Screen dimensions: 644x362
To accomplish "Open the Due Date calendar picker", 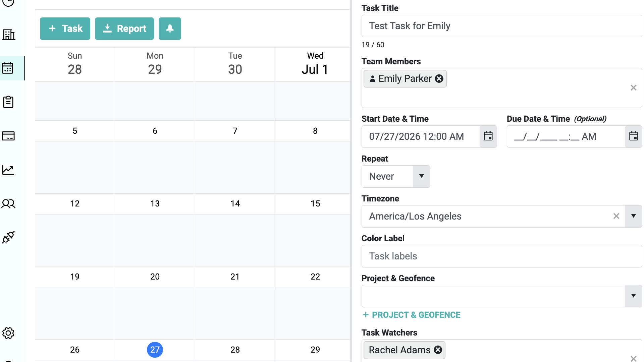I will (633, 136).
